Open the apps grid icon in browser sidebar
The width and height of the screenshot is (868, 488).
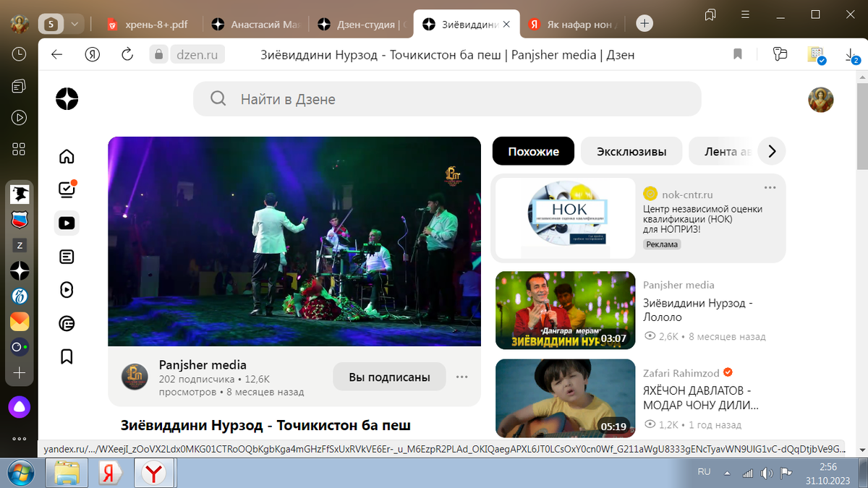[x=20, y=149]
